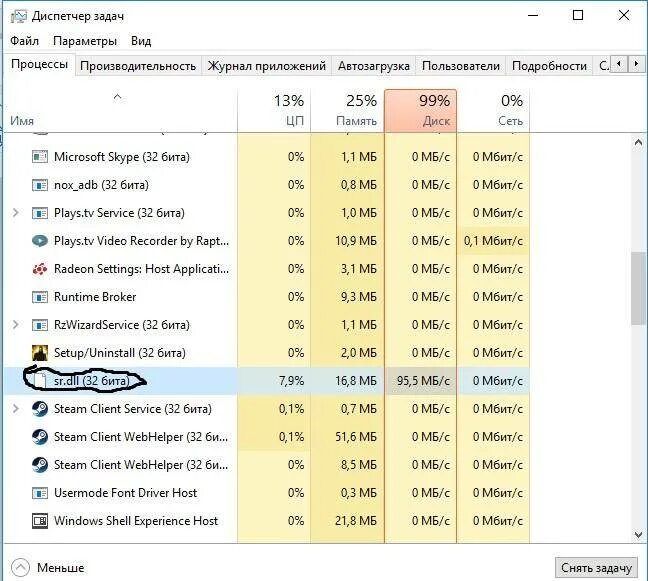Expand the Steam Client Service group
648x581 pixels.
tap(16, 409)
